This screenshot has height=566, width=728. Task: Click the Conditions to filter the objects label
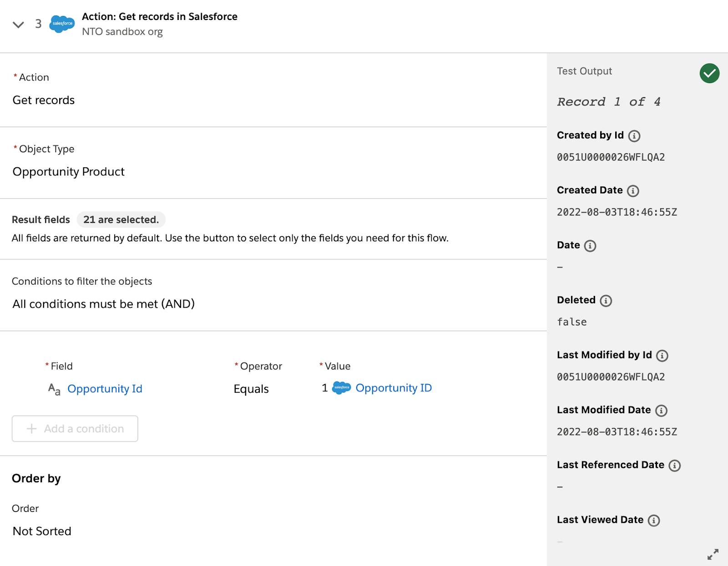click(x=82, y=281)
